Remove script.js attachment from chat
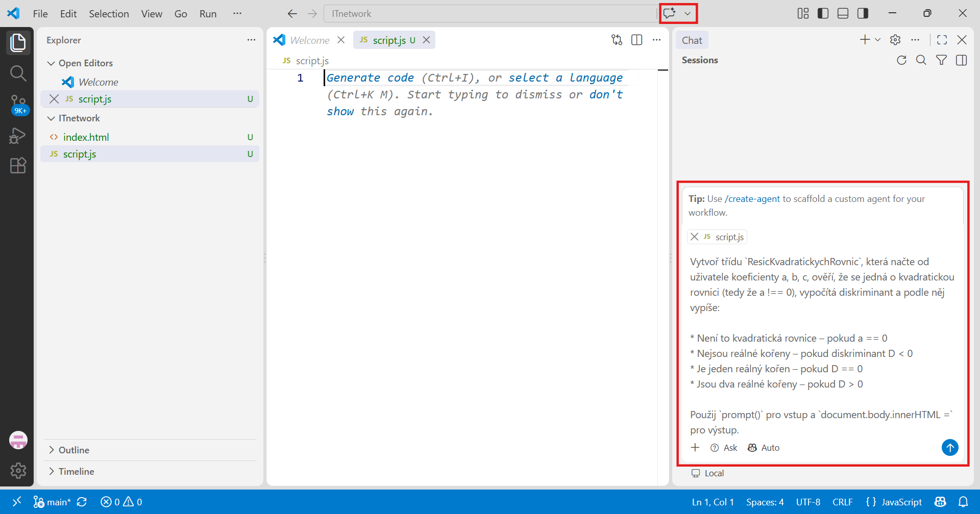 click(694, 237)
